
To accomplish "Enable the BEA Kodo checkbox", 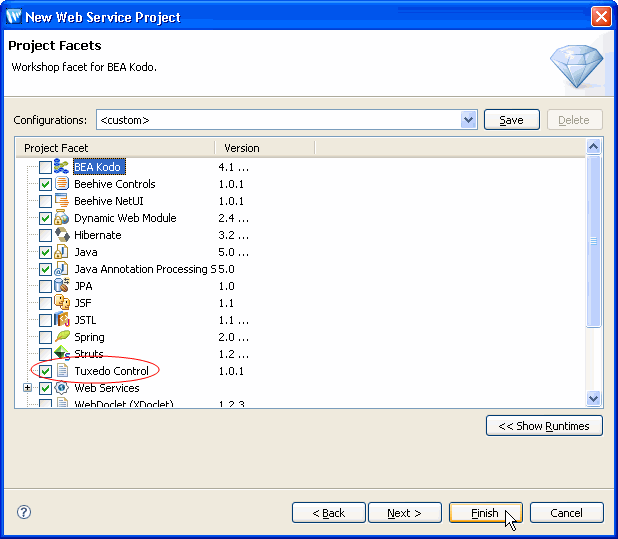I will [x=45, y=167].
